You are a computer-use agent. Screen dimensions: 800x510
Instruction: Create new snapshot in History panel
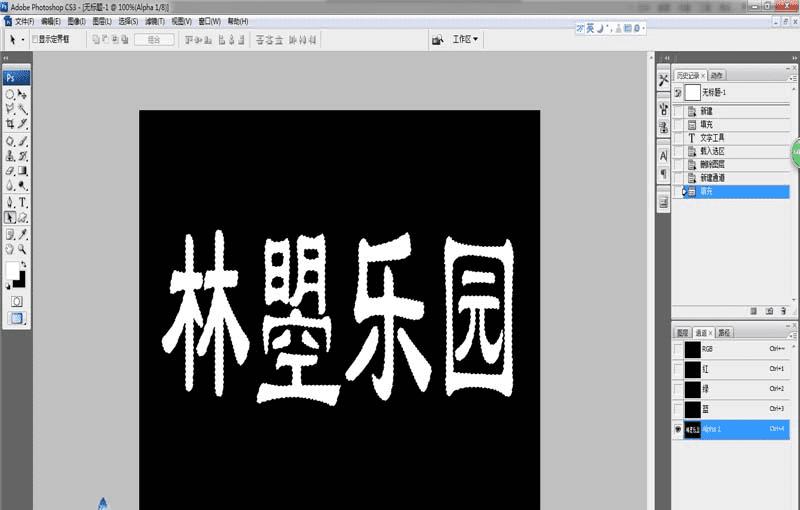769,311
